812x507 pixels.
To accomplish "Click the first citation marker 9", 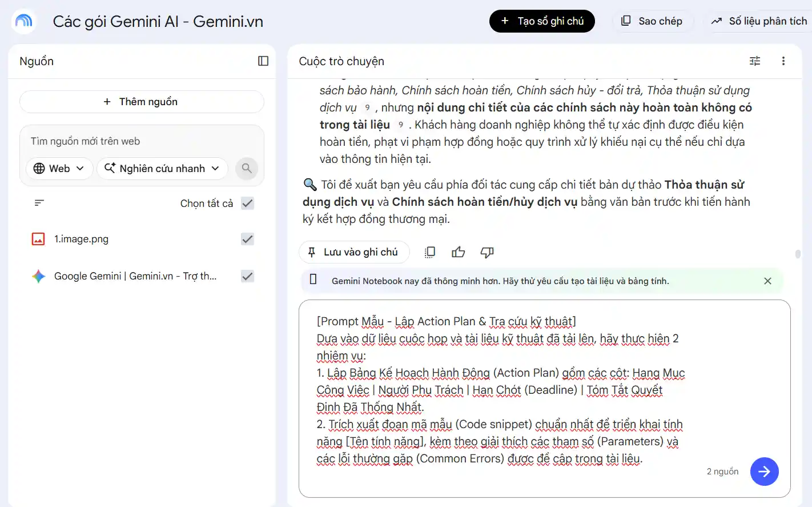I will (x=367, y=107).
